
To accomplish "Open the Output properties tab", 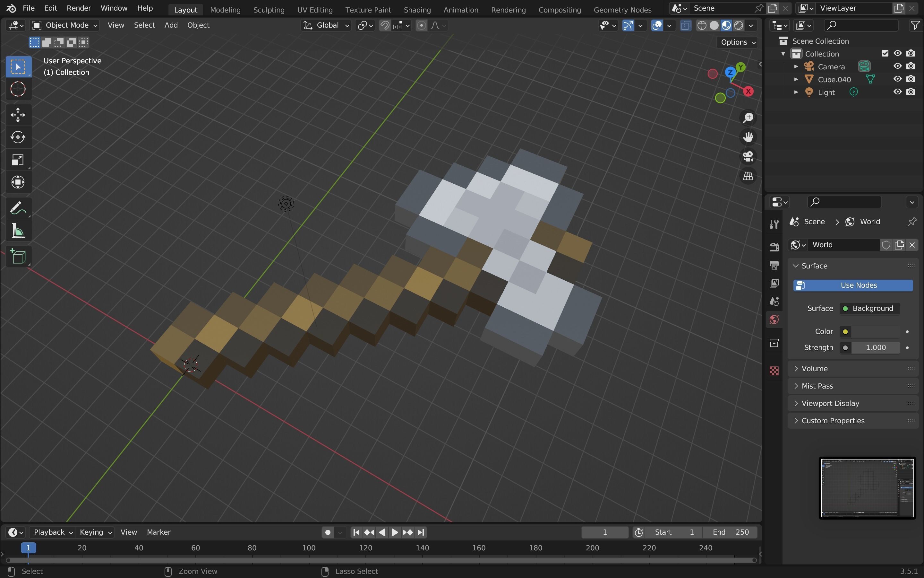I will coord(774,265).
